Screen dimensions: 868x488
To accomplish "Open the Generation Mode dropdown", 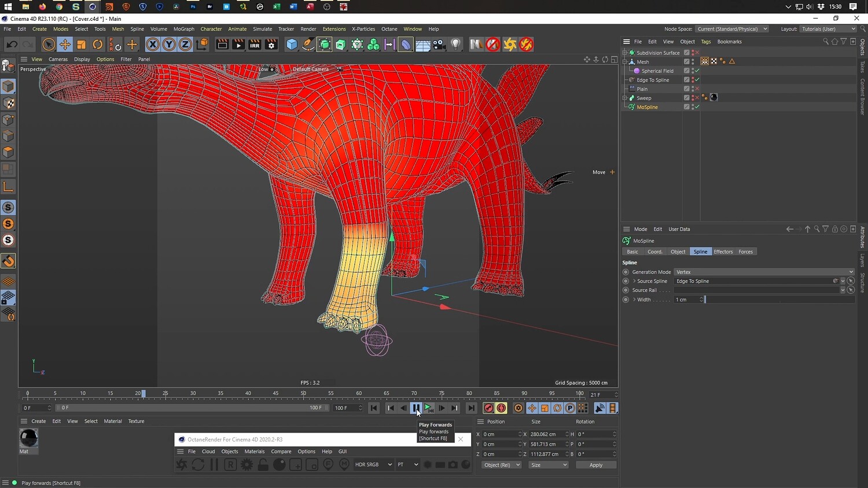I will pos(764,272).
